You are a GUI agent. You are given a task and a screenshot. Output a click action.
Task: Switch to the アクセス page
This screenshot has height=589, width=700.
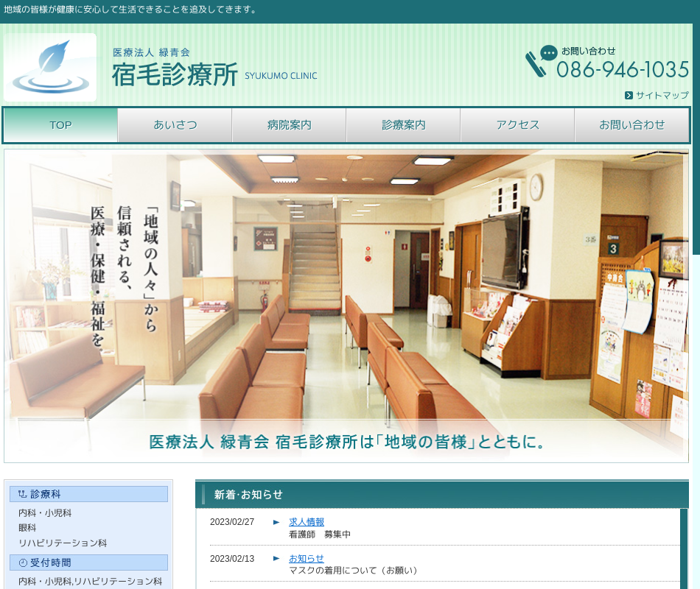pos(517,125)
